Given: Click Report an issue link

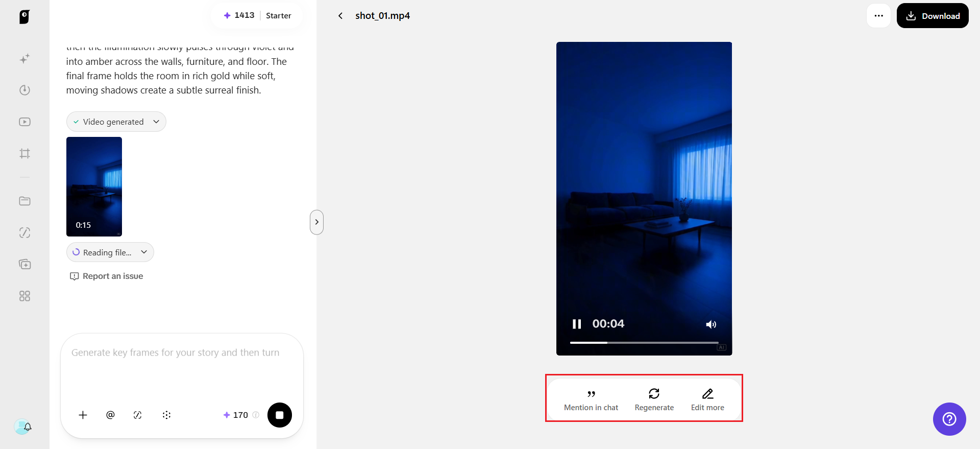Looking at the screenshot, I should tap(107, 276).
